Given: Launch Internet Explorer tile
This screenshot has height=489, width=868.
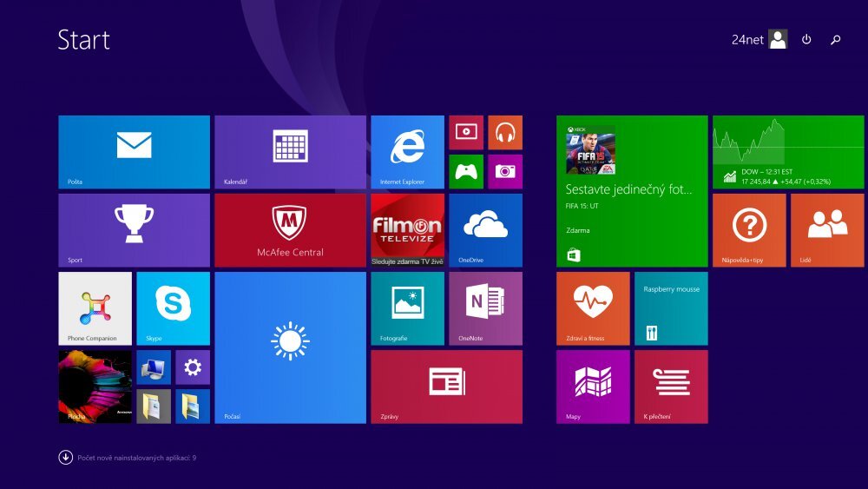Looking at the screenshot, I should click(407, 152).
